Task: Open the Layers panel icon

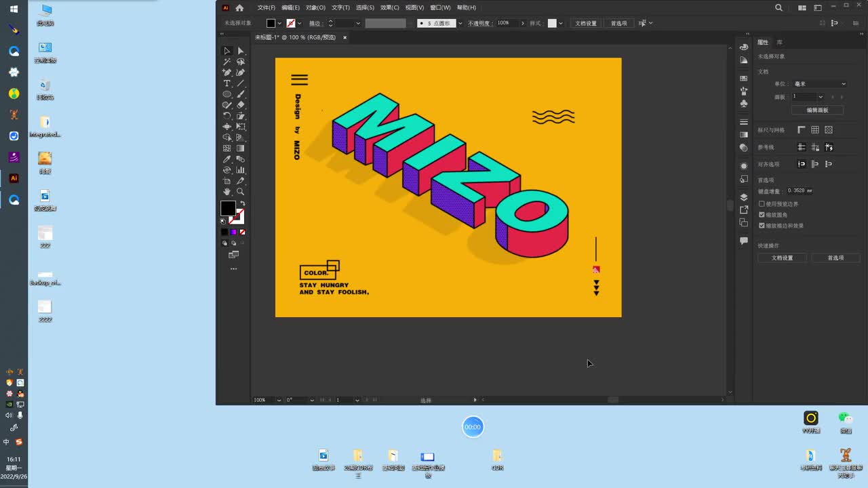Action: pos(744,197)
